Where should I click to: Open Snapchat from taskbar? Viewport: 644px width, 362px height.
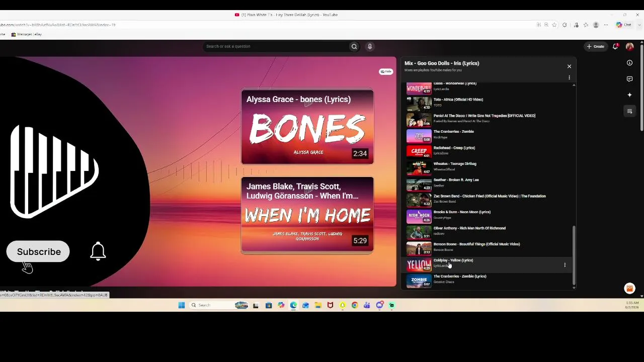(x=343, y=305)
